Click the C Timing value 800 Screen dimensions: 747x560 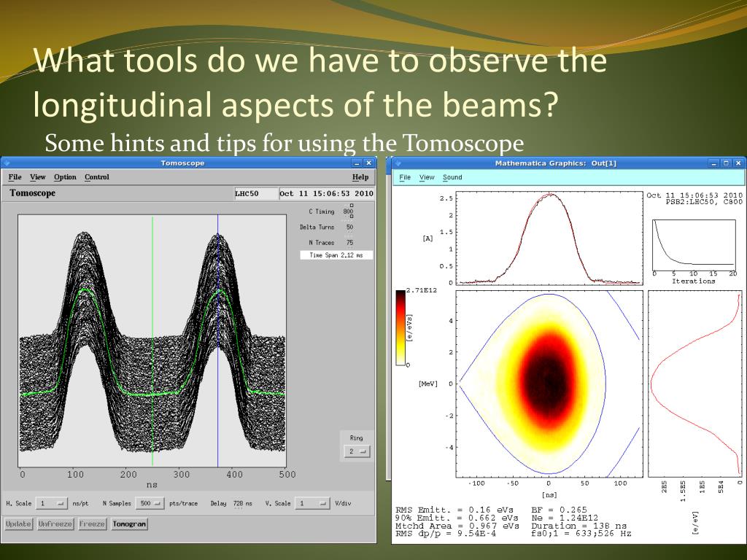click(x=348, y=211)
